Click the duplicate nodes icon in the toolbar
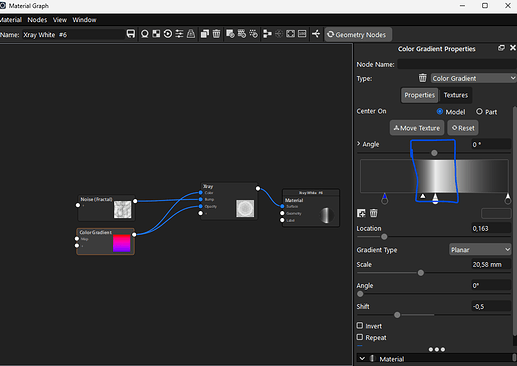This screenshot has width=517, height=366. coord(204,34)
